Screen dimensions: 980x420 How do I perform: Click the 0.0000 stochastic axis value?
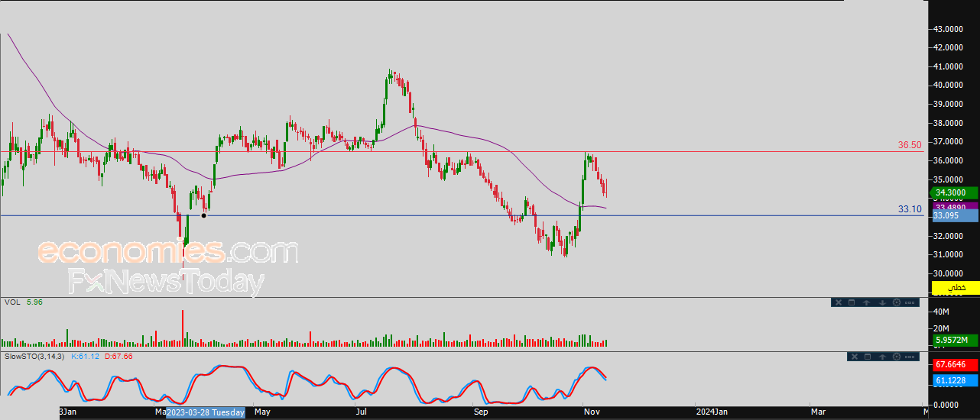click(x=946, y=404)
